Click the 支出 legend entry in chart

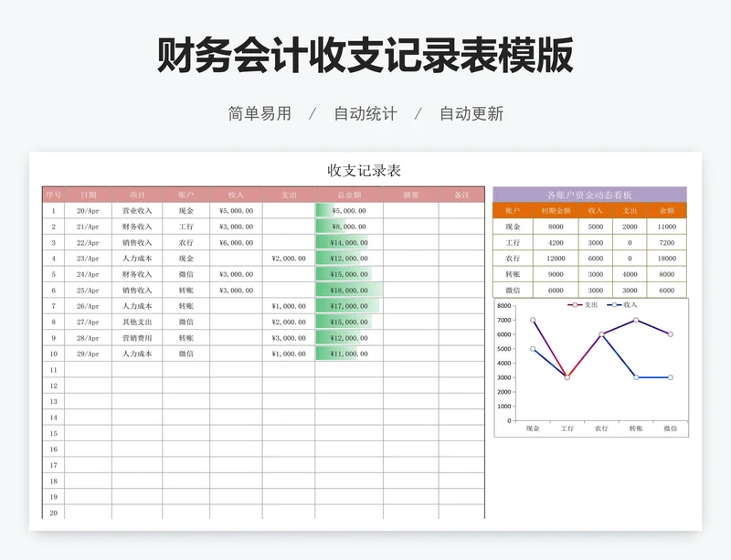click(583, 304)
